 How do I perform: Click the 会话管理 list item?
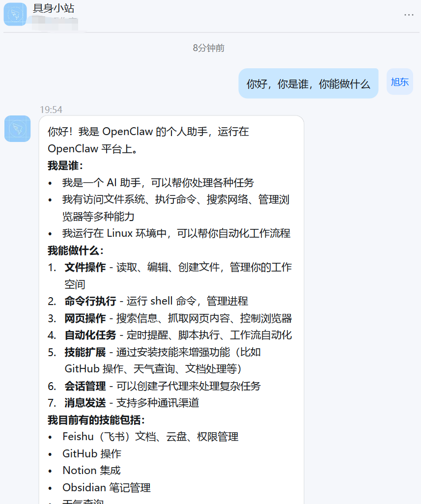(x=154, y=386)
